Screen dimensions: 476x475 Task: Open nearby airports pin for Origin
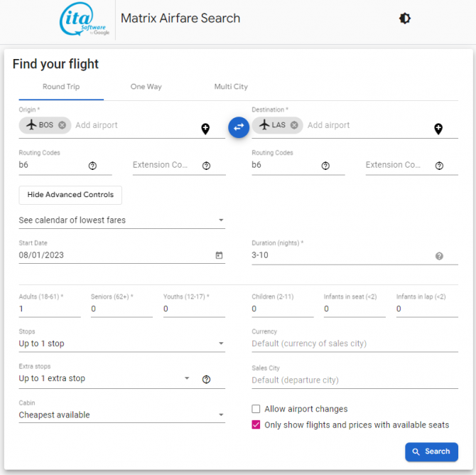(205, 129)
